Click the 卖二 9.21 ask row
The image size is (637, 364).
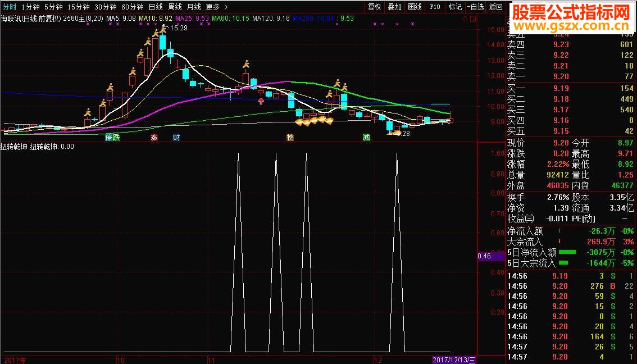[x=570, y=66]
